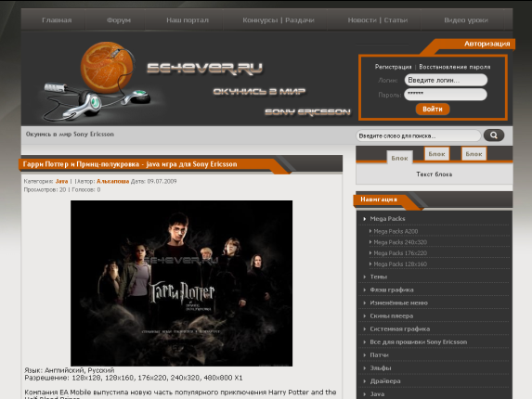532x399 pixels.
Task: Expand the Mega Packs arrow in navigation
Action: click(x=364, y=219)
